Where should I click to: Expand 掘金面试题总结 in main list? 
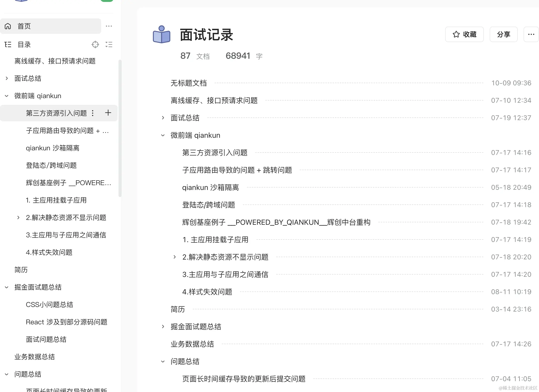[163, 327]
